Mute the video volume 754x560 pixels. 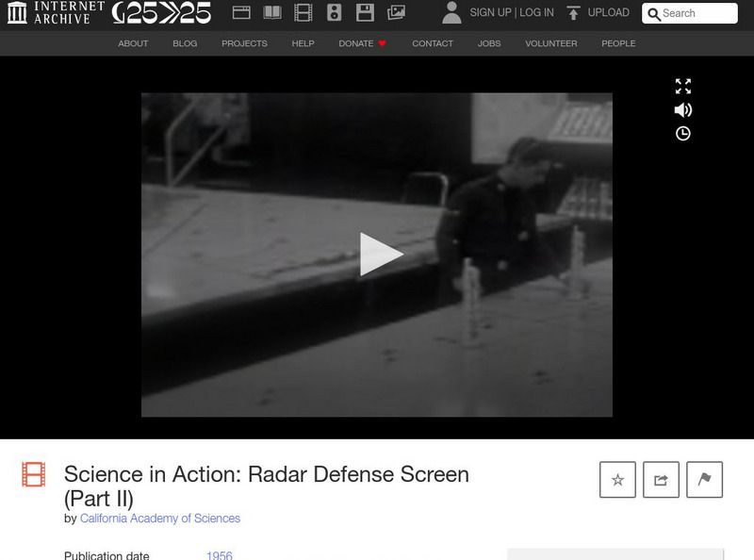(682, 111)
